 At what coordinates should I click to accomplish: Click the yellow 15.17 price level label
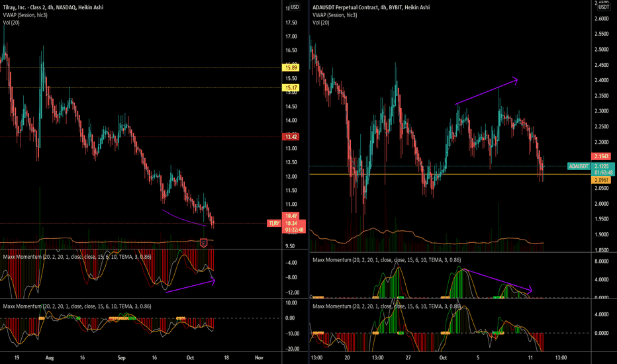291,88
